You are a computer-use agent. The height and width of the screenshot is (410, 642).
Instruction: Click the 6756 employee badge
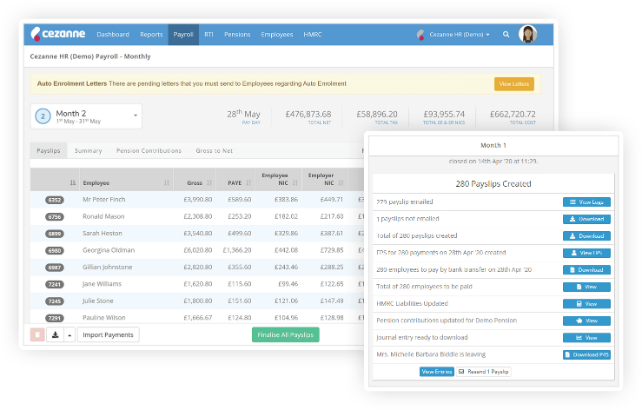coord(54,217)
